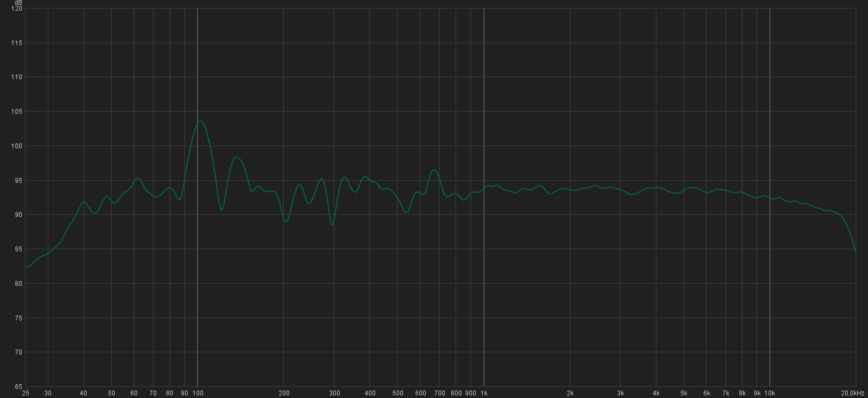
Task: Select the 2k frequency axis label
Action: tap(570, 393)
